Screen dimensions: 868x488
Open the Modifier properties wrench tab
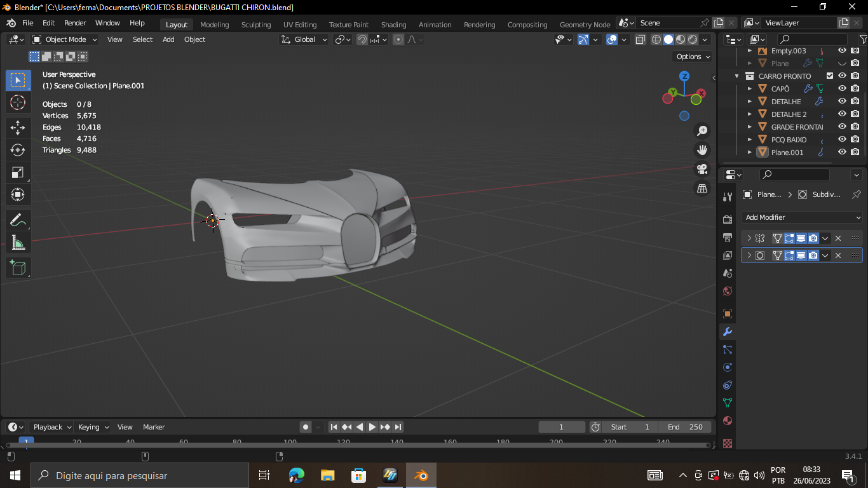(x=728, y=332)
